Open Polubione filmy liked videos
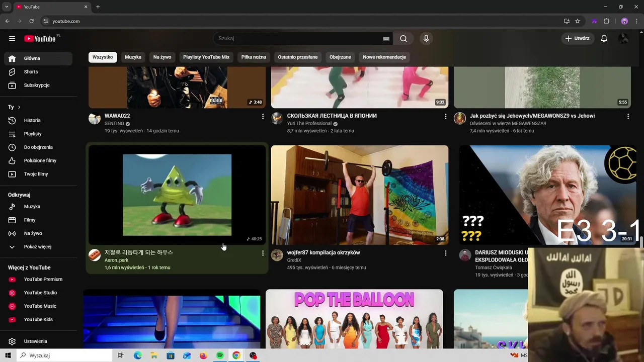The width and height of the screenshot is (644, 362). pos(38,161)
